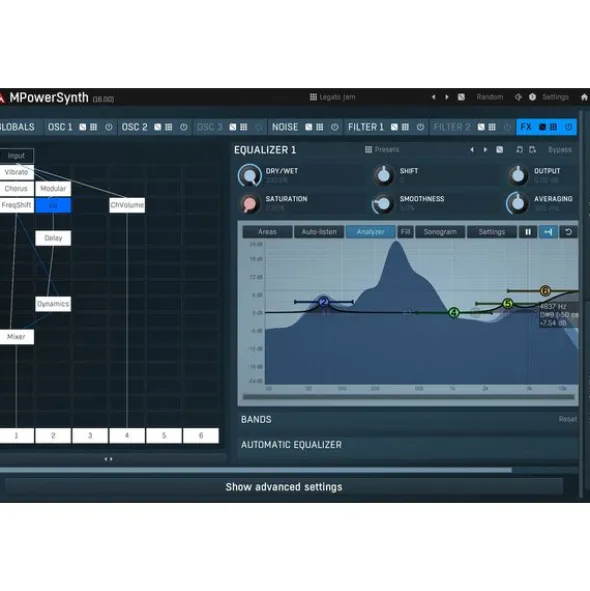Open the analyzer Settings button
The width and height of the screenshot is (590, 591).
(492, 232)
